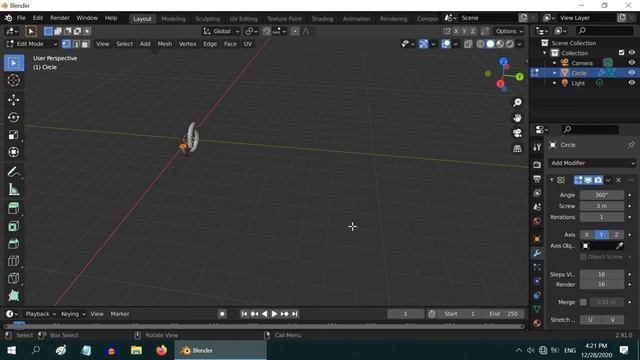
Task: Click the zoom view magnifier icon
Action: click(517, 102)
